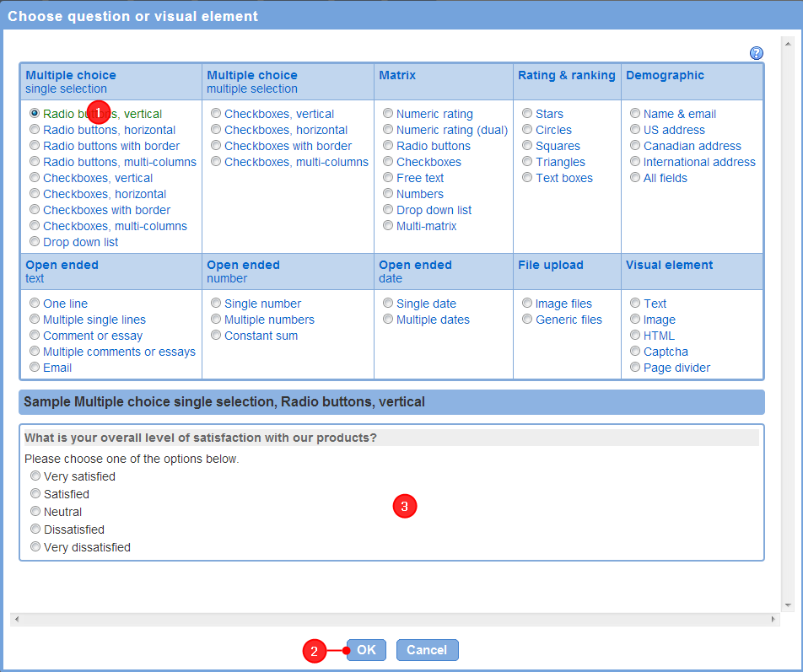Pick single-selection Checkboxes, horizontal option

[x=35, y=193]
